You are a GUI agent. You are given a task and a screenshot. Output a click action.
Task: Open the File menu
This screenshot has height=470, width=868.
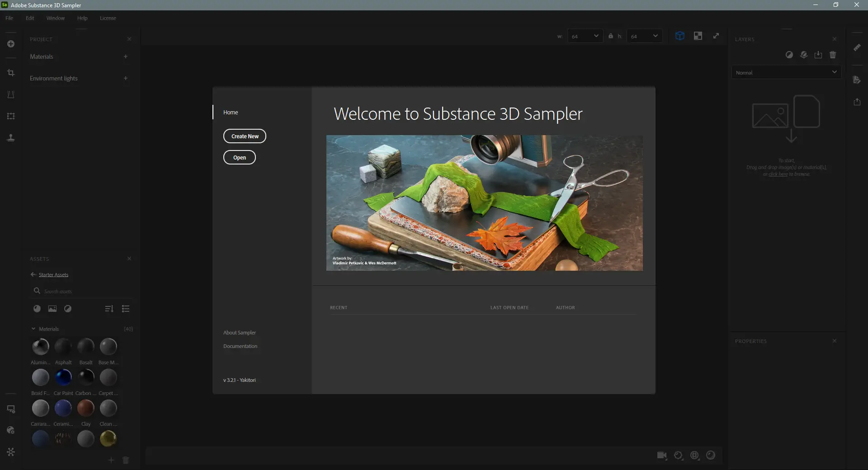[9, 18]
